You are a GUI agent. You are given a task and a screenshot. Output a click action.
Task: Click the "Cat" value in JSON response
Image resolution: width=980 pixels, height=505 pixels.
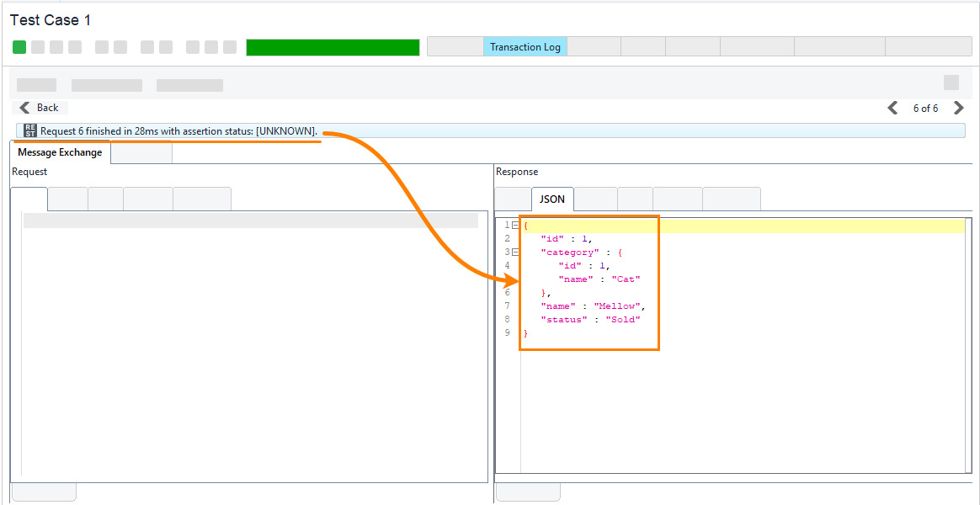(626, 279)
